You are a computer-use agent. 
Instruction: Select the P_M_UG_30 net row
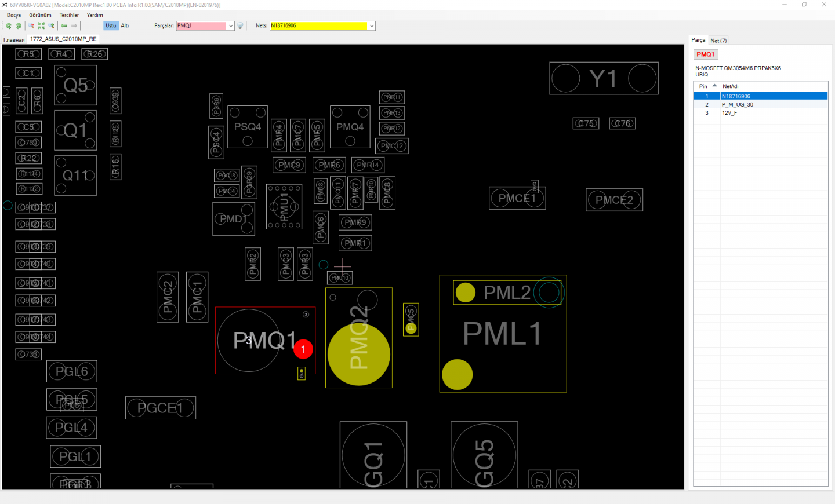pos(737,105)
